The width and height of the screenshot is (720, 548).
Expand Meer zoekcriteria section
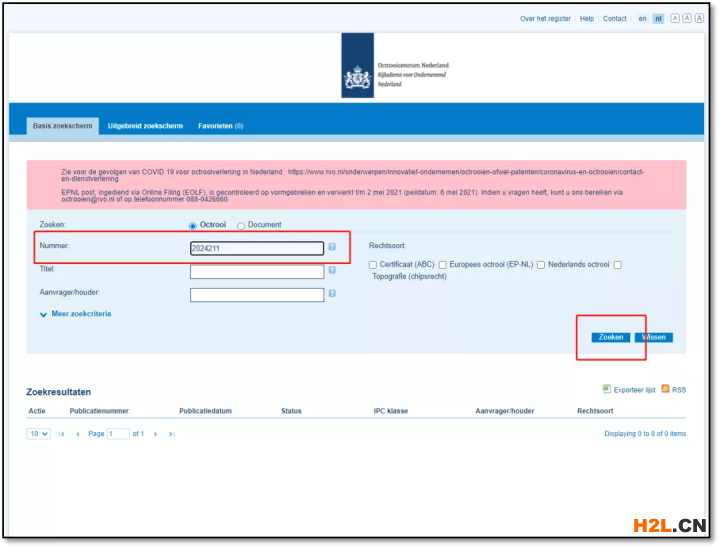76,314
